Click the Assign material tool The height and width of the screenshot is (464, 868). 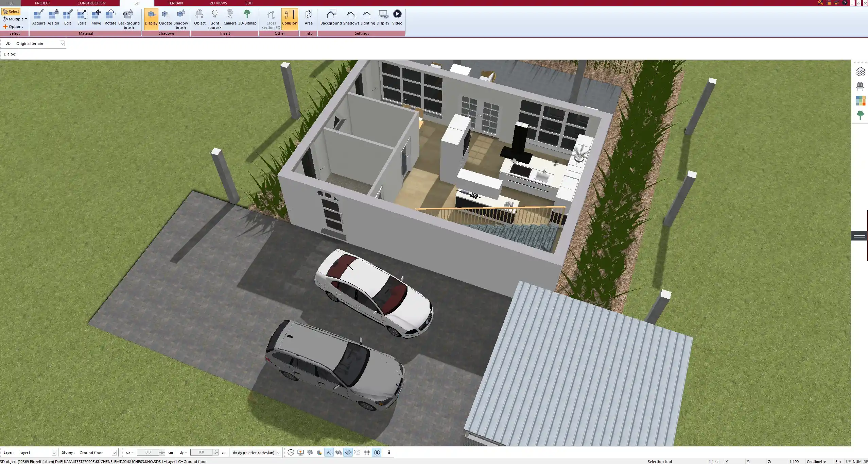coord(53,18)
